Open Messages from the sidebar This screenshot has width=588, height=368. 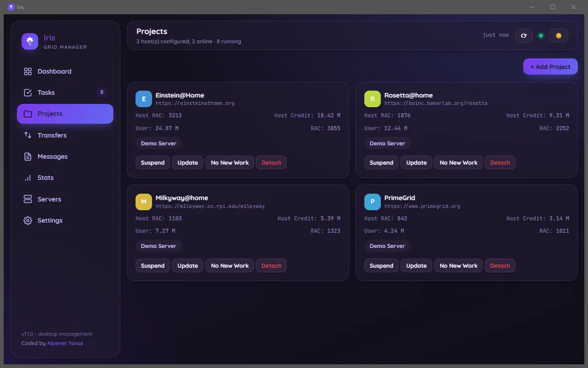(x=65, y=156)
